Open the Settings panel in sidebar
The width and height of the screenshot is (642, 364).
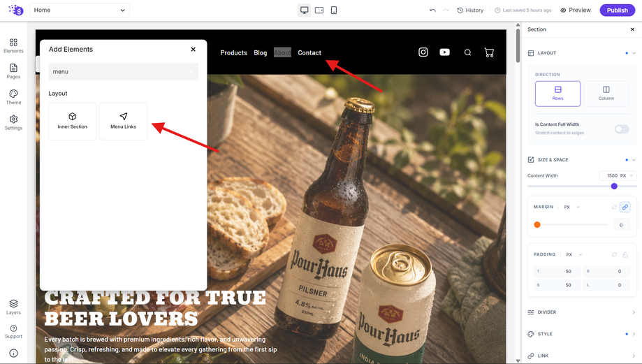pos(13,122)
